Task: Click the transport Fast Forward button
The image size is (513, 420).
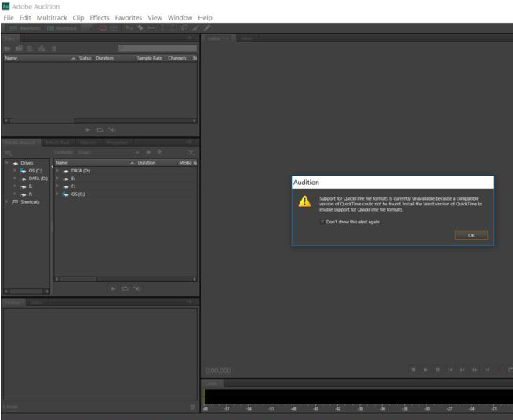Action: coord(475,370)
